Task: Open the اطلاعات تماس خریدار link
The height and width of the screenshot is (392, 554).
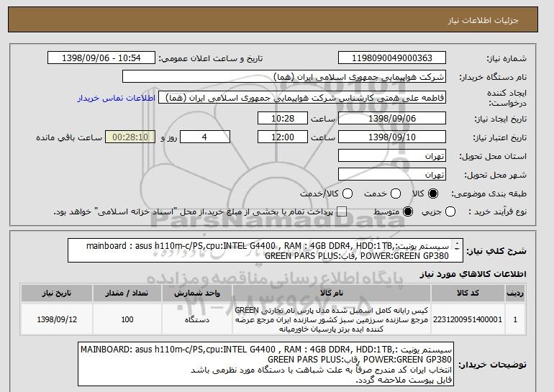Action: point(117,98)
